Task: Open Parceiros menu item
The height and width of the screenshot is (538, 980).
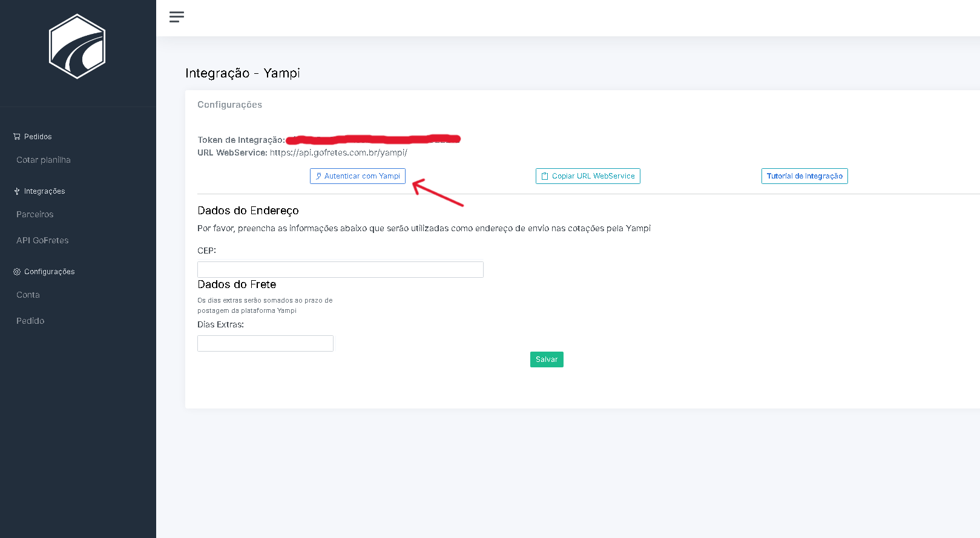Action: [x=35, y=214]
